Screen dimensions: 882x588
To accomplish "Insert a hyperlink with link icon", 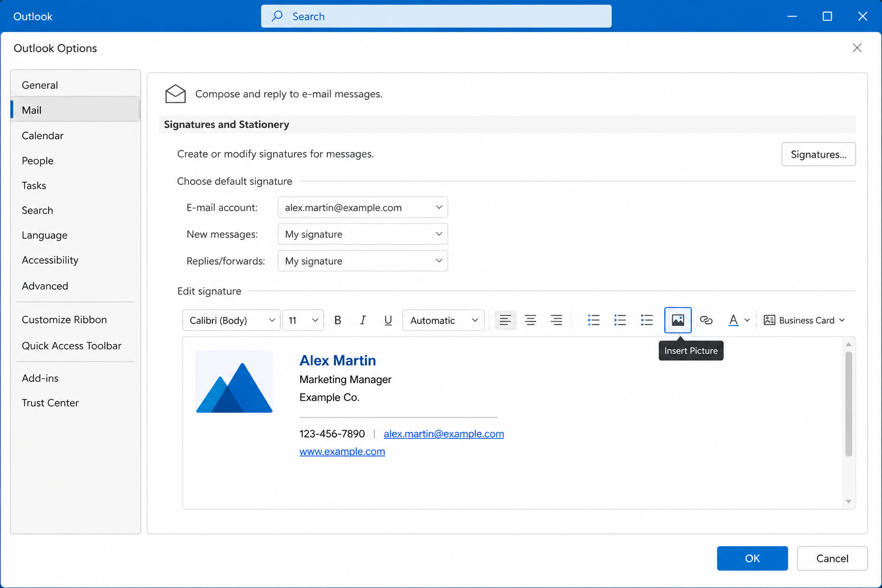I will coord(706,320).
